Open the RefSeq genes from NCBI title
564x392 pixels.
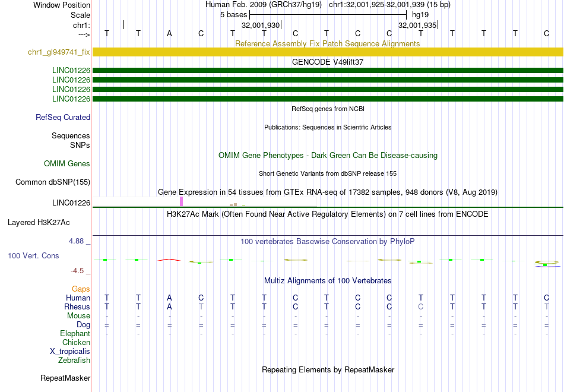point(328,109)
